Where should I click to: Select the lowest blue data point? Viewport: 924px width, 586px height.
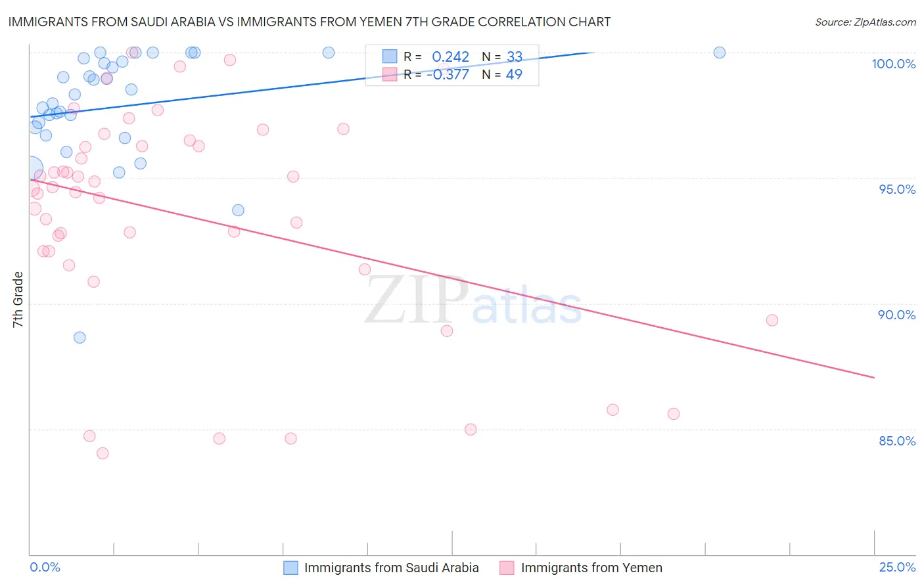[80, 338]
